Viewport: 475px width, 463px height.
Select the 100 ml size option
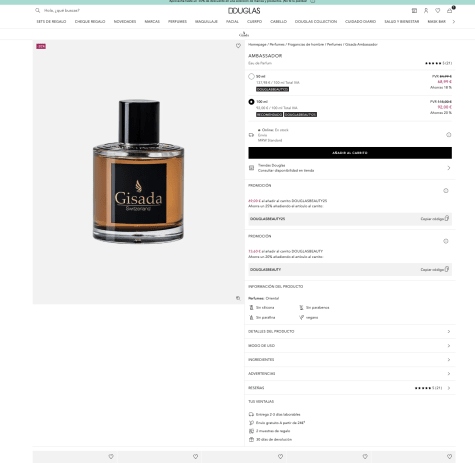[251, 102]
